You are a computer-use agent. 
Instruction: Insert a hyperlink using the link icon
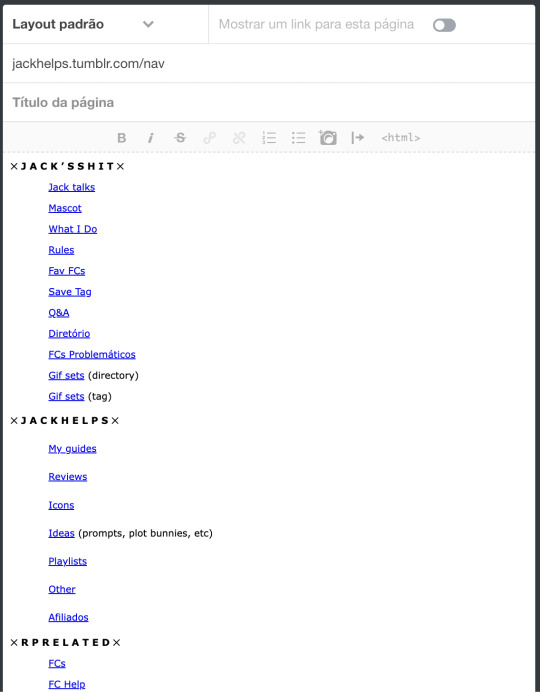210,138
